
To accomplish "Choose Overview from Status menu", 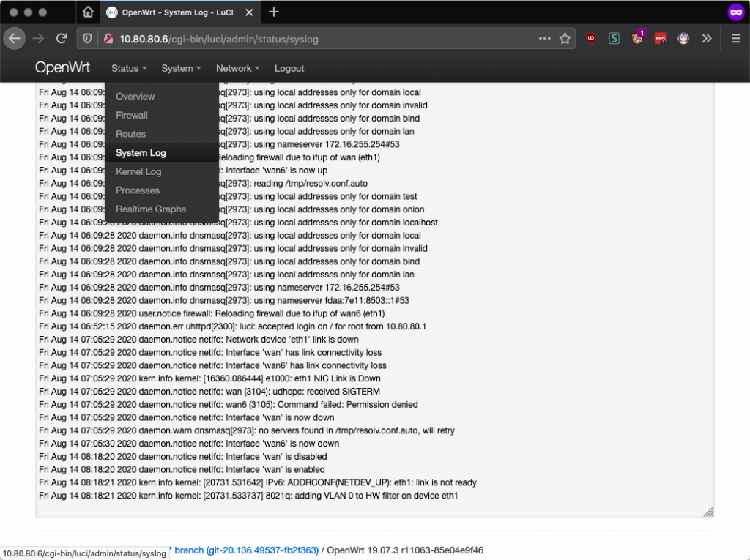I will 162,96.
